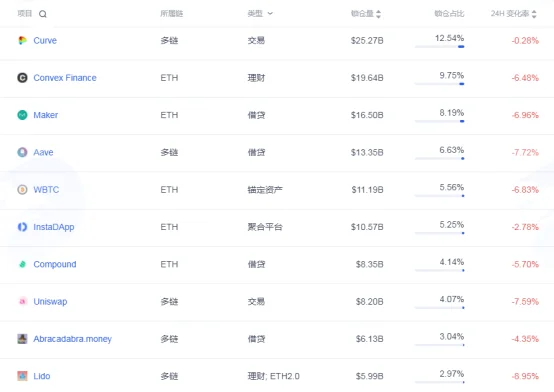Sort by 24H 变化率 column arrows
554x392 pixels.
[x=534, y=14]
